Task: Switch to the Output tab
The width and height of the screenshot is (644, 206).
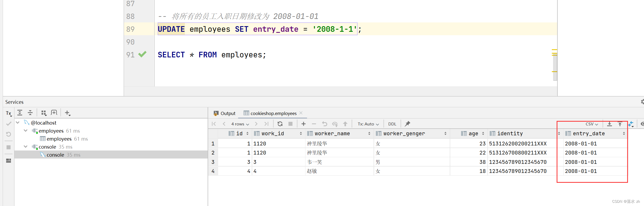Action: point(224,113)
